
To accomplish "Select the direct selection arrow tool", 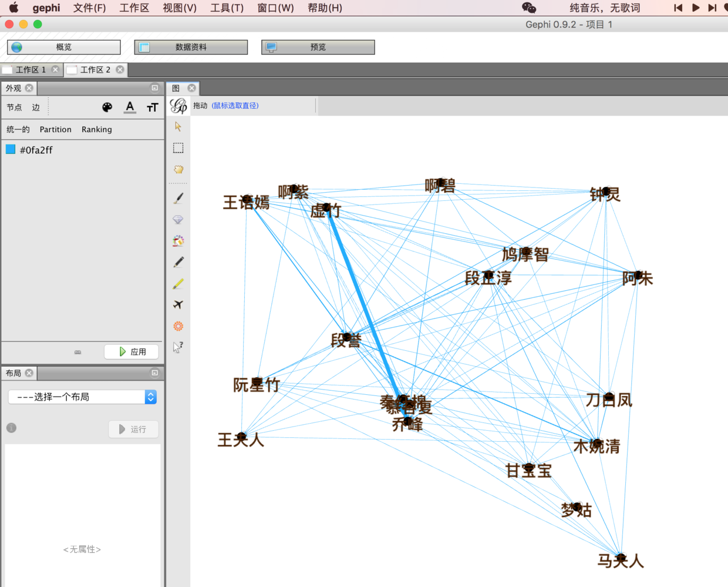I will pos(178,126).
